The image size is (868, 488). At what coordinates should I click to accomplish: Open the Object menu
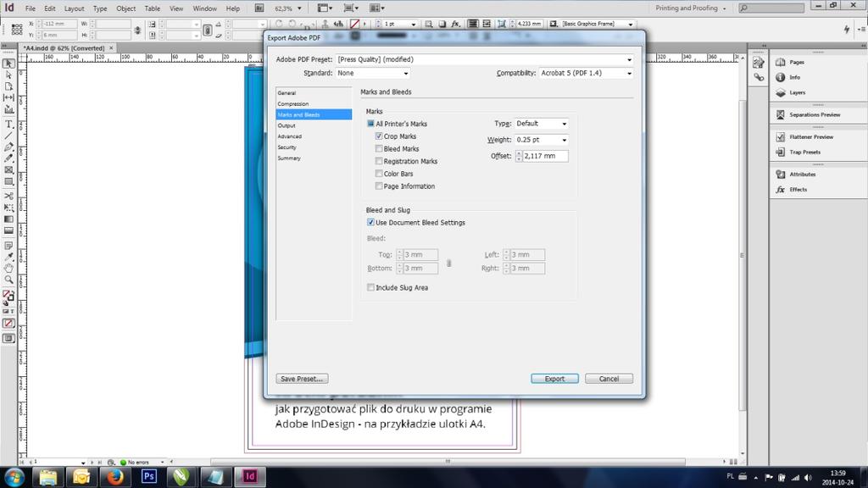[125, 8]
